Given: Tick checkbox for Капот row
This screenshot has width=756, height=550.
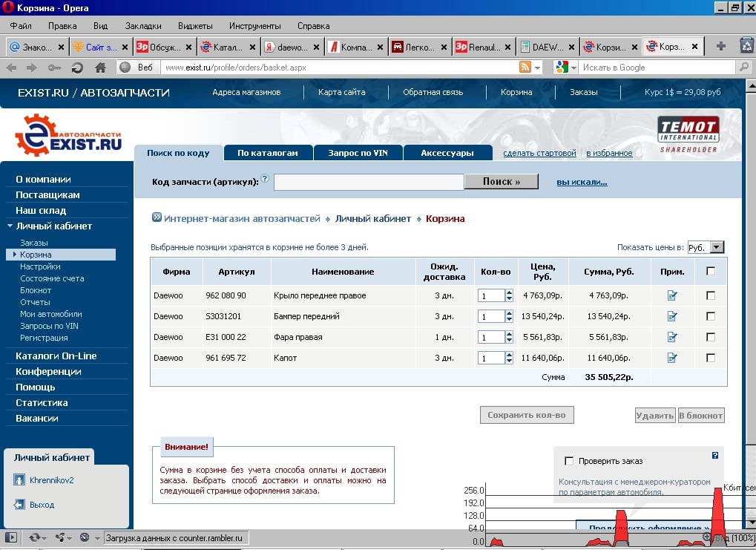Looking at the screenshot, I should coord(711,358).
